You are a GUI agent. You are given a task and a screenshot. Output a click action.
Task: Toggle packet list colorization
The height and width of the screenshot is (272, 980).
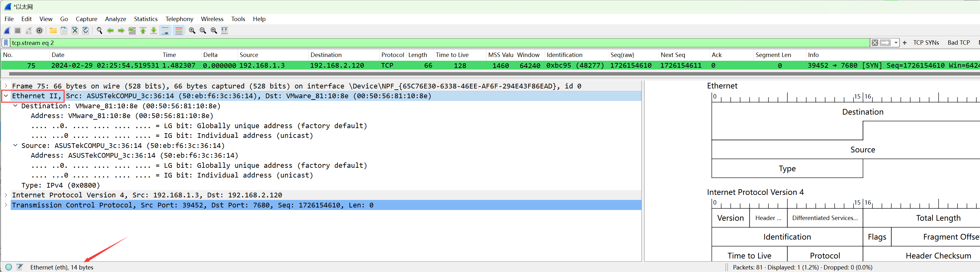178,31
